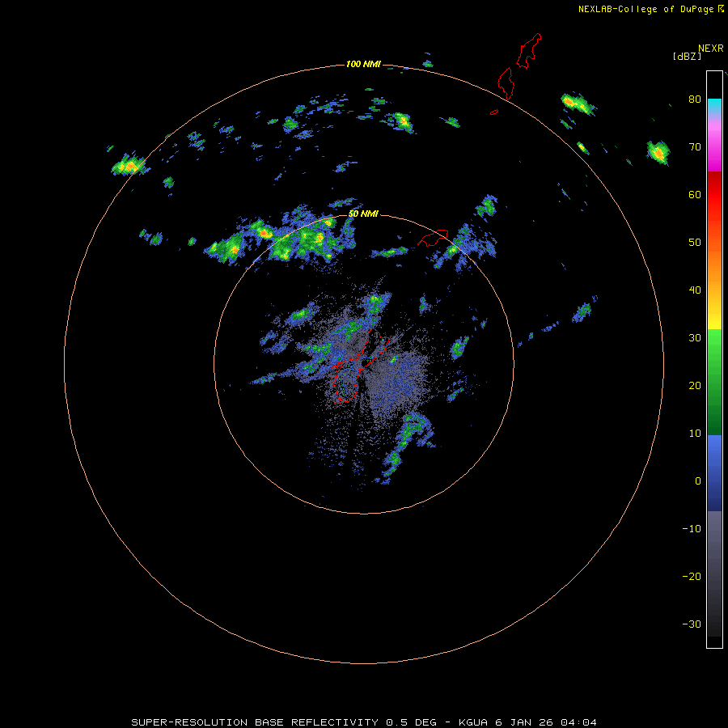Select the -10 dBZ scale label
Screen dimensions: 728x728
coord(692,529)
